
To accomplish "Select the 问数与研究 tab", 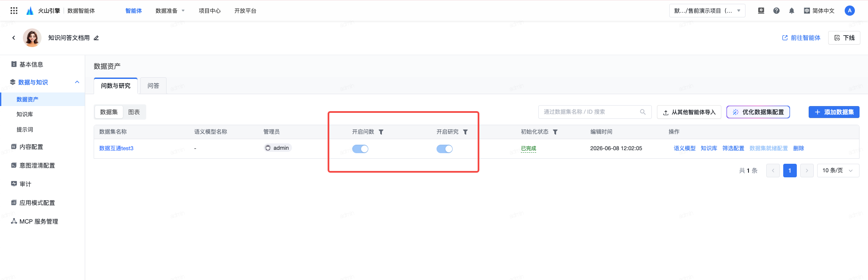I will [116, 86].
